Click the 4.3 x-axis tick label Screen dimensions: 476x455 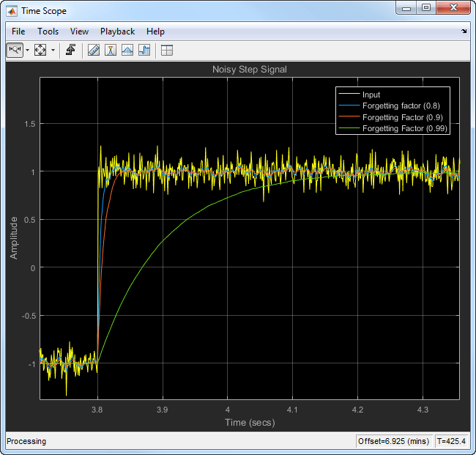point(423,410)
